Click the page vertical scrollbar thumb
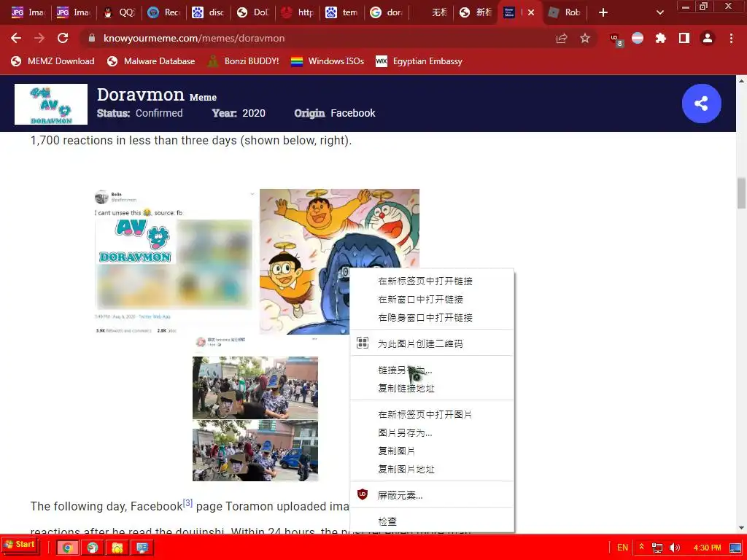 point(741,192)
